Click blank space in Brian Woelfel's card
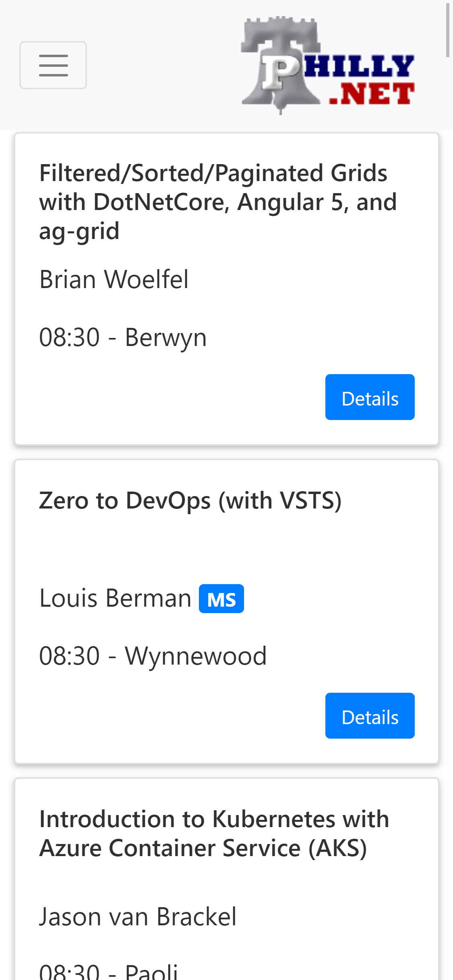Screen dimensions: 453x980 [169, 397]
